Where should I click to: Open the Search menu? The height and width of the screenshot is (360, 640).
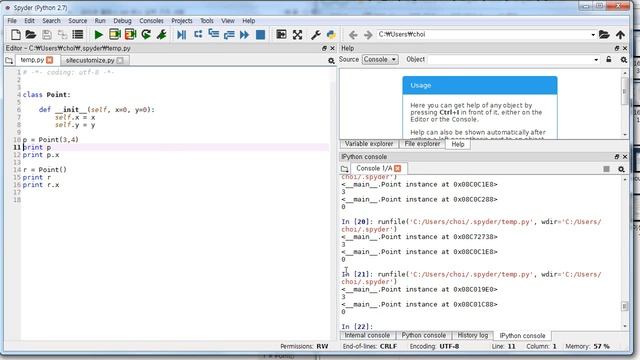point(51,20)
